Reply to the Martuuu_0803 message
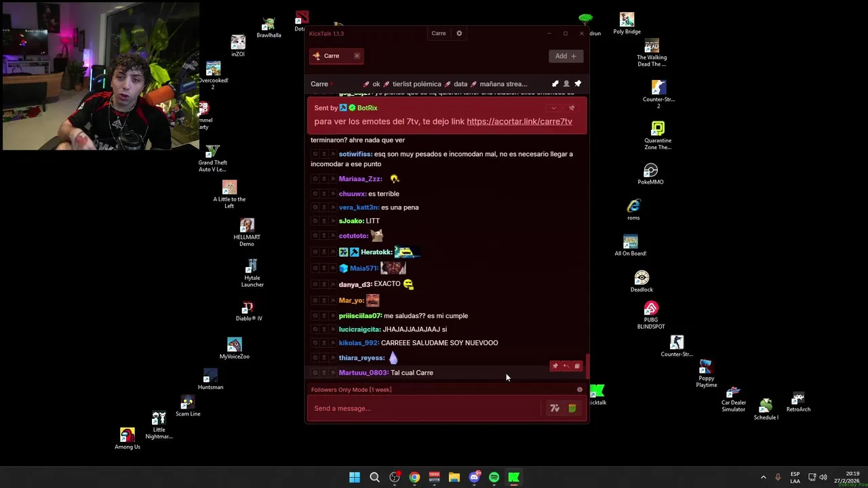Image resolution: width=868 pixels, height=488 pixels. tap(566, 366)
